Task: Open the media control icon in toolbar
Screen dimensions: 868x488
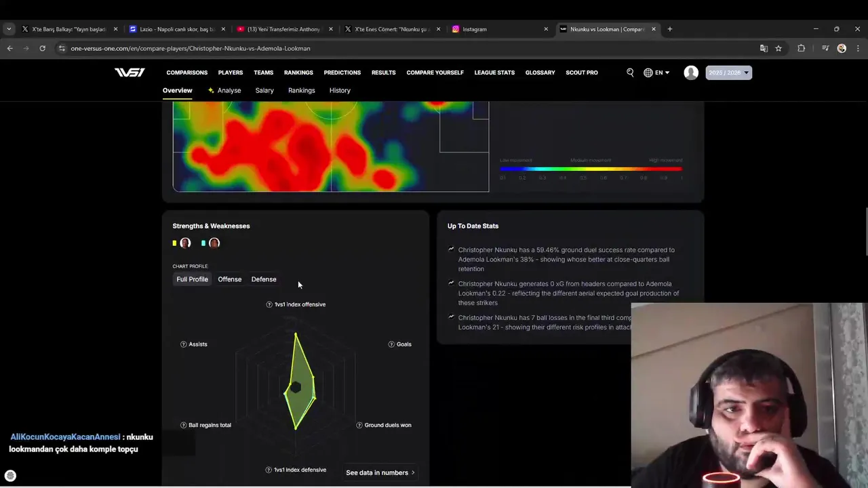Action: pyautogui.click(x=825, y=48)
